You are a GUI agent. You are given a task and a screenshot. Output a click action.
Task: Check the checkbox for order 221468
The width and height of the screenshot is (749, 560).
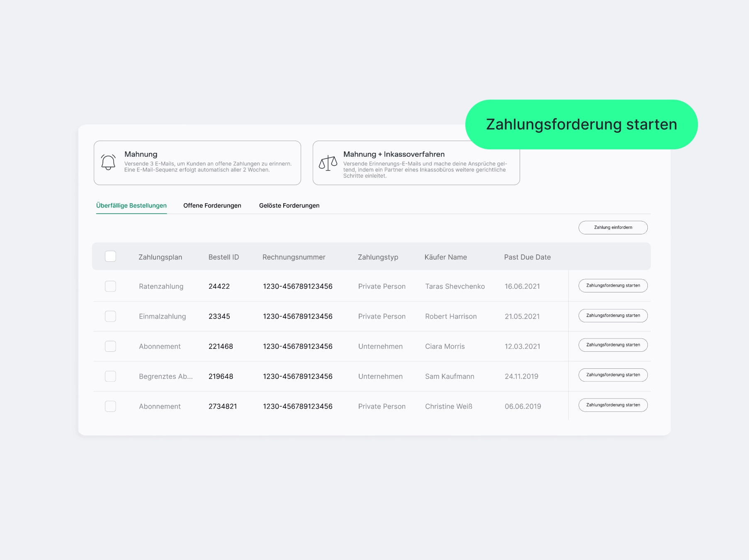pos(110,346)
